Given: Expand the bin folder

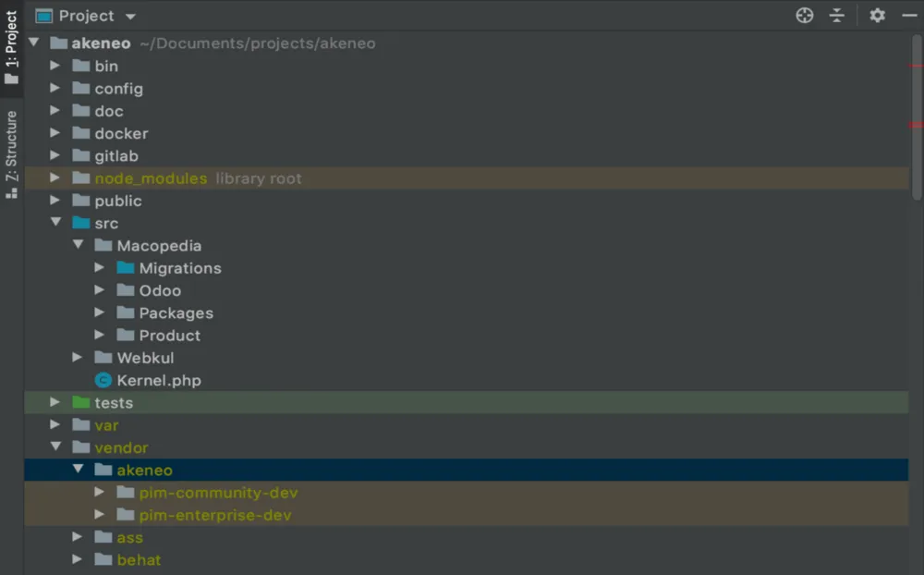Looking at the screenshot, I should tap(55, 66).
